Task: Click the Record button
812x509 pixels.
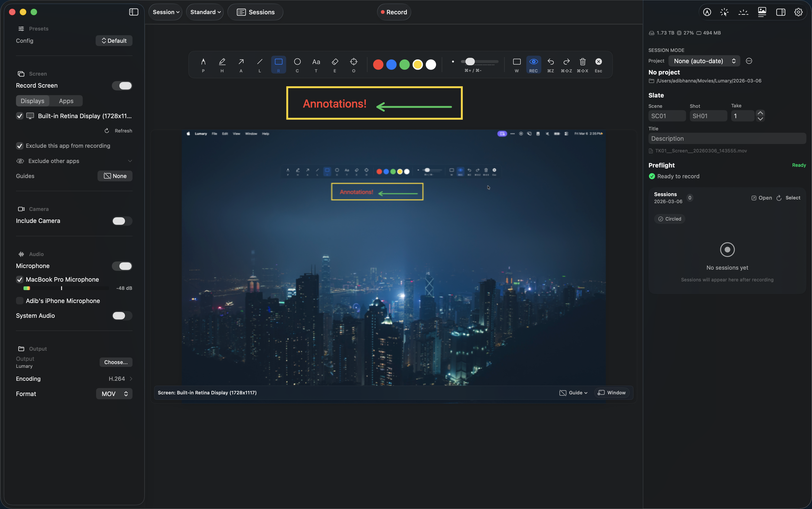Action: pyautogui.click(x=393, y=12)
